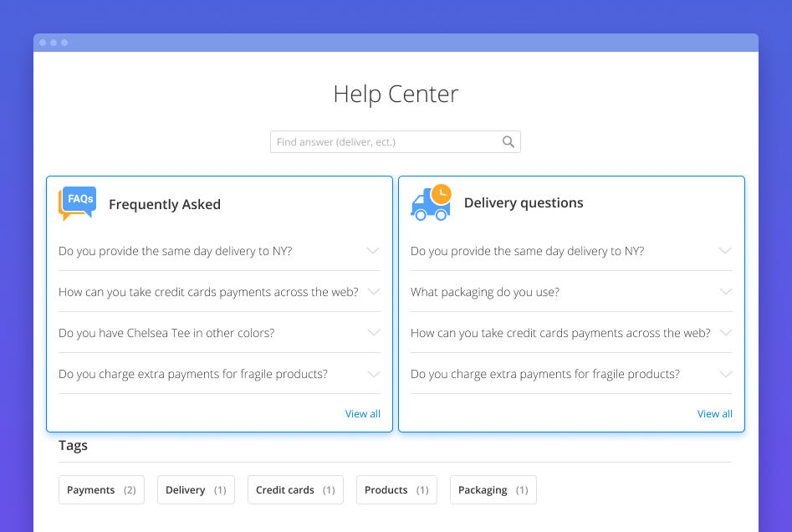Open View all under Delivery questions
Screen dimensions: 792x532
click(x=715, y=414)
